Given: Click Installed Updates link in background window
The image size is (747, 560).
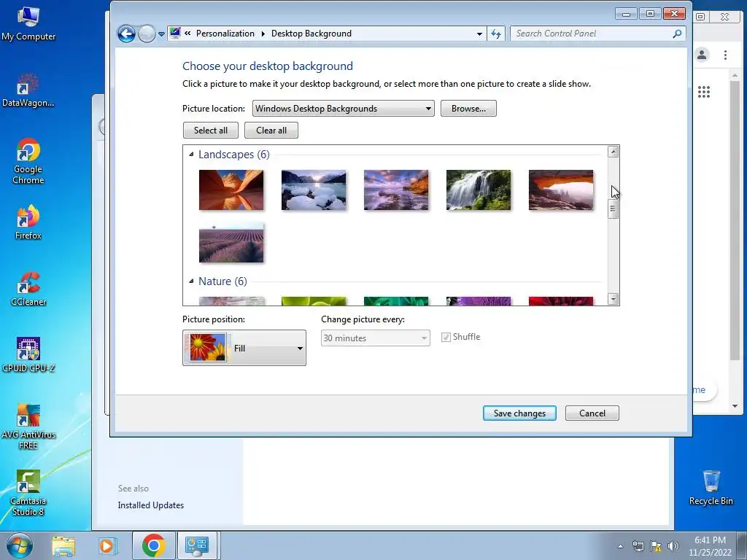Looking at the screenshot, I should [x=150, y=505].
